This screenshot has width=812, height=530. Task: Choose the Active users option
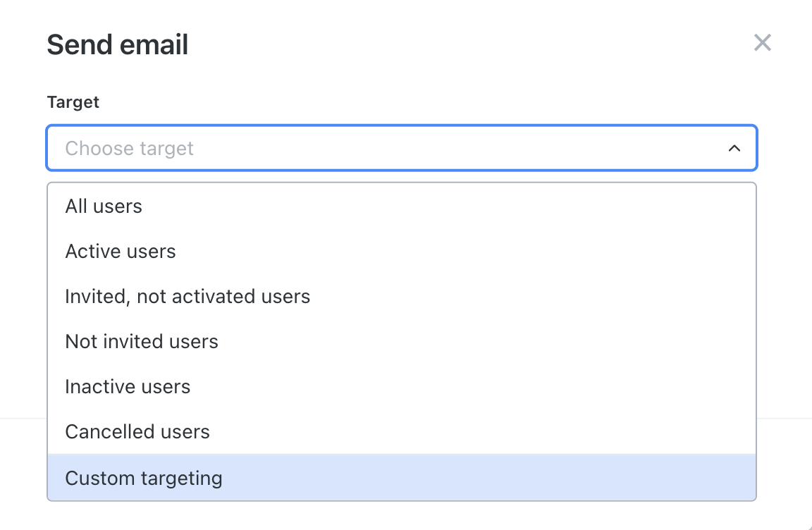402,251
